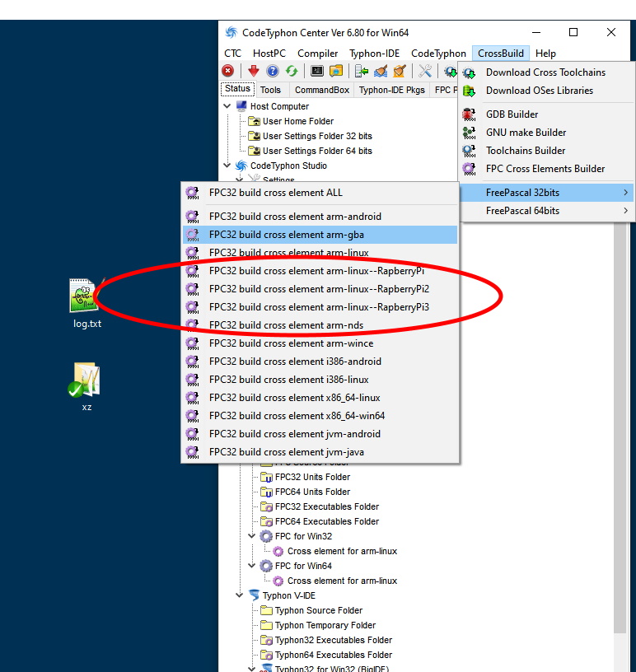636x672 pixels.
Task: Select the Status tab
Action: (237, 89)
